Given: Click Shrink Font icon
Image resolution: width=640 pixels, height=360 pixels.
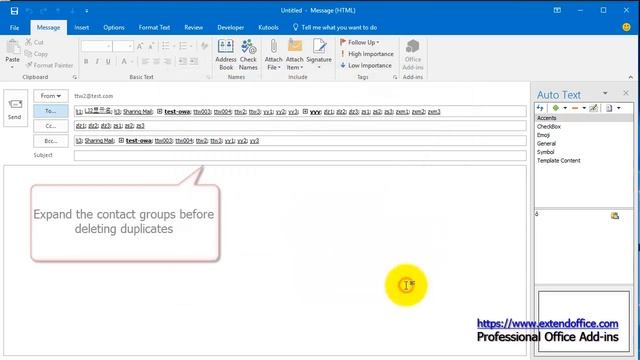Looking at the screenshot, I should pos(151,47).
